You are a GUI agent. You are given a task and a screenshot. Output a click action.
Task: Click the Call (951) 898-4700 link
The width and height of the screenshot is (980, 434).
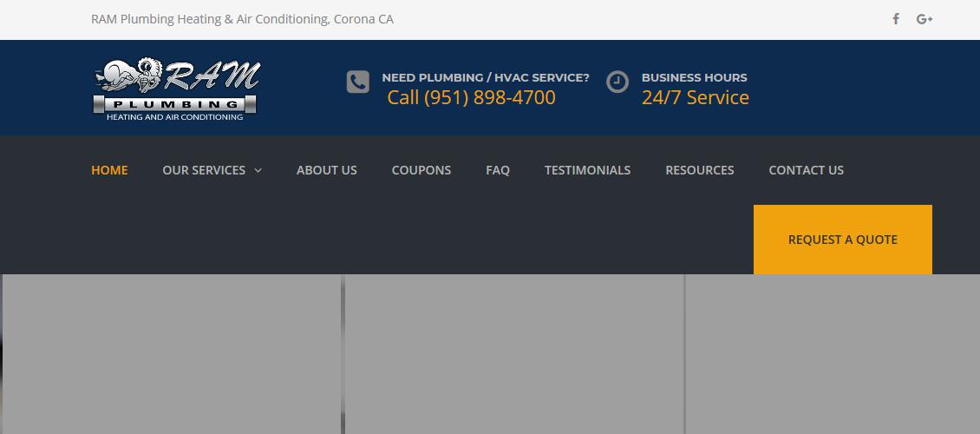pyautogui.click(x=471, y=98)
